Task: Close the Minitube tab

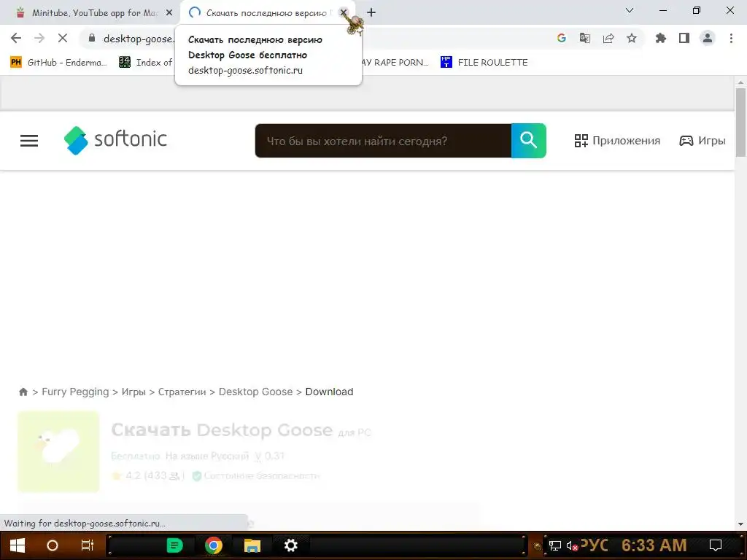Action: (x=169, y=12)
